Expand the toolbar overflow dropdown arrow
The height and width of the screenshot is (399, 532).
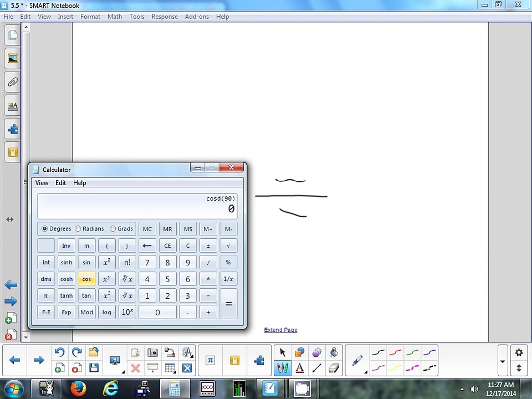[x=503, y=361]
